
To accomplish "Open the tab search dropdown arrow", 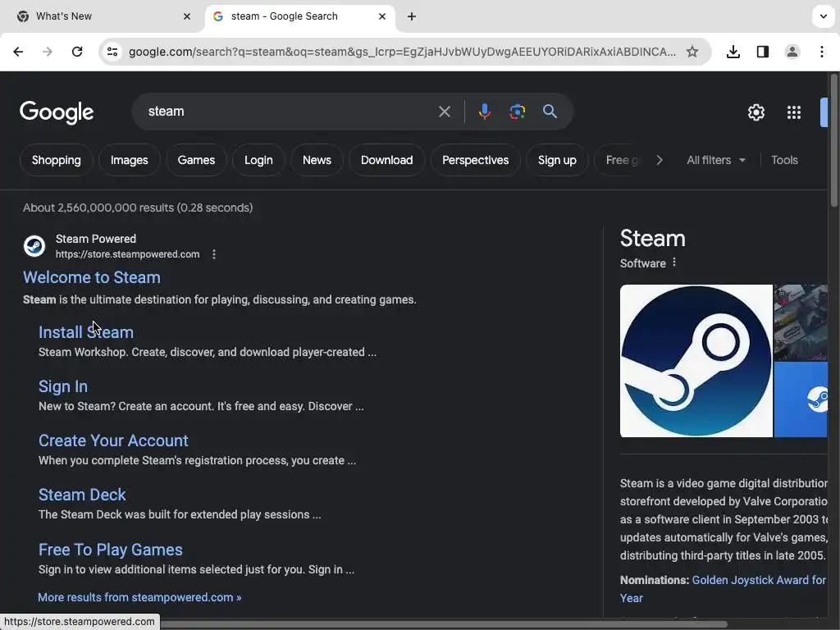I will click(824, 16).
